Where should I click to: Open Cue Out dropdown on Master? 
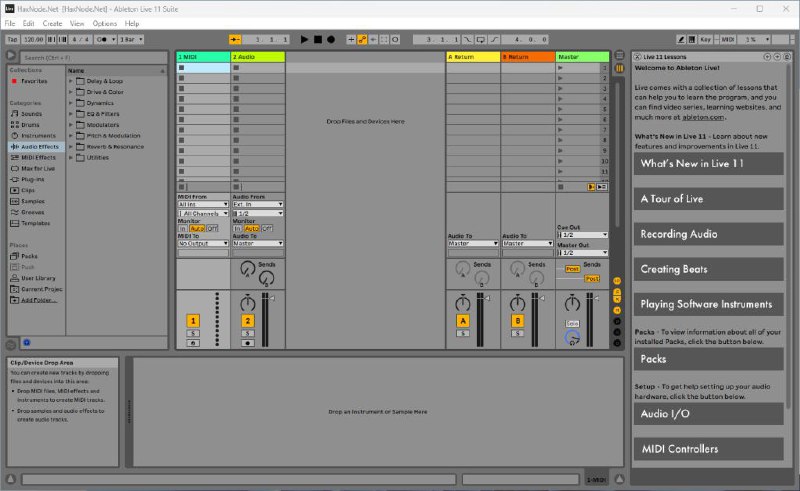[582, 235]
